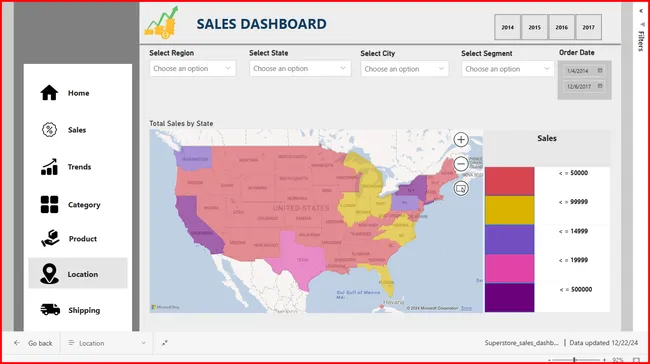650x364 pixels.
Task: Open the Category grid icon
Action: [x=49, y=204]
